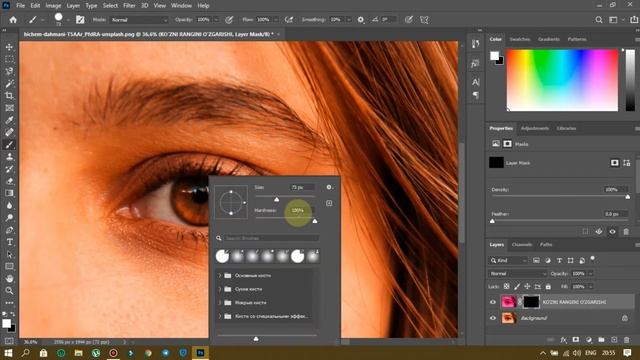
Task: Click the Search Brushes field
Action: [x=271, y=238]
